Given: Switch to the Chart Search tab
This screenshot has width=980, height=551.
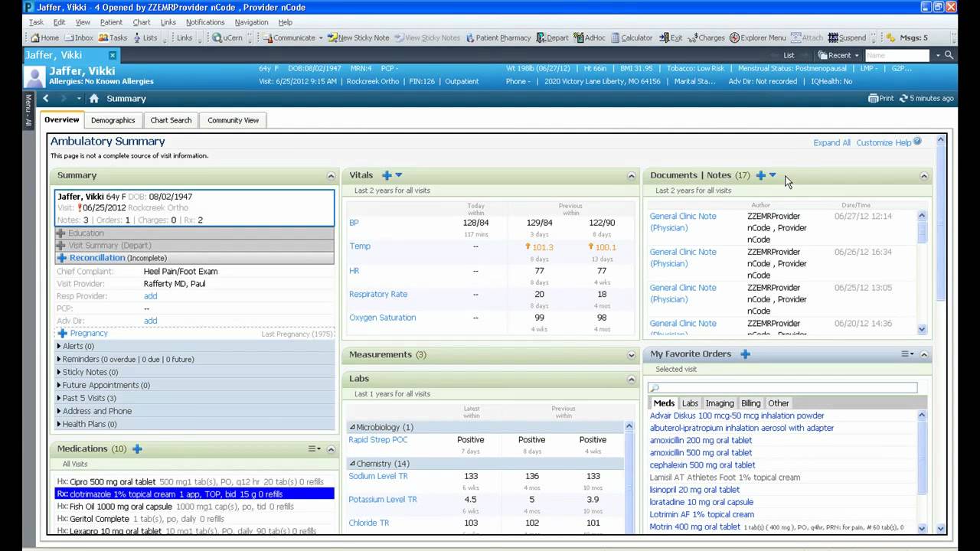Looking at the screenshot, I should [171, 120].
